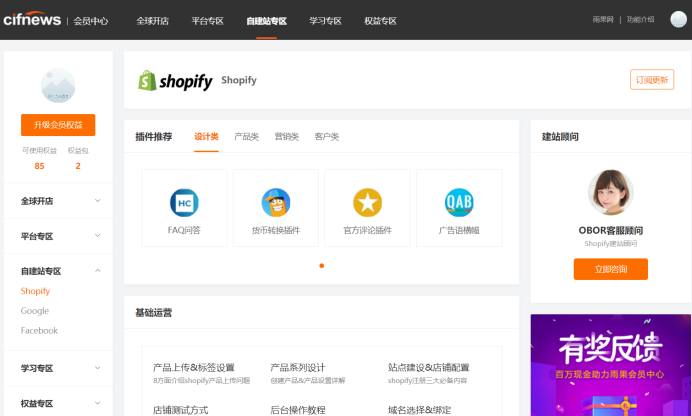Open 全球开店 in the top navigation
The width and height of the screenshot is (692, 416).
(x=152, y=21)
